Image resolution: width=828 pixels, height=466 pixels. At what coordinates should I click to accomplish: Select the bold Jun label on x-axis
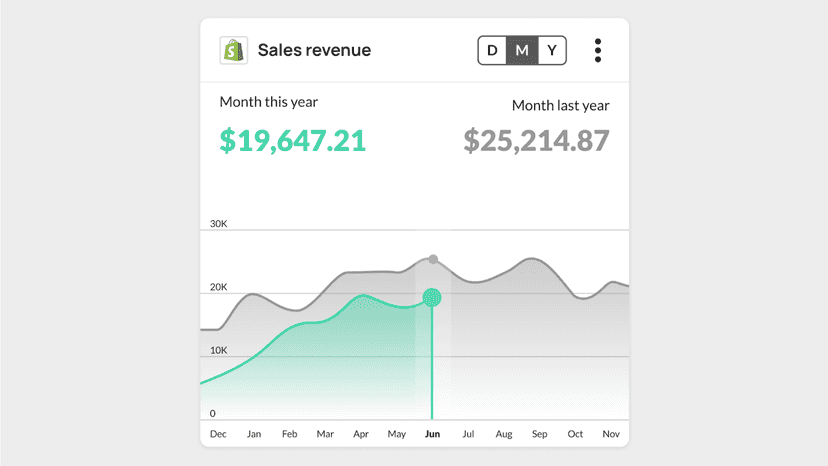click(432, 434)
